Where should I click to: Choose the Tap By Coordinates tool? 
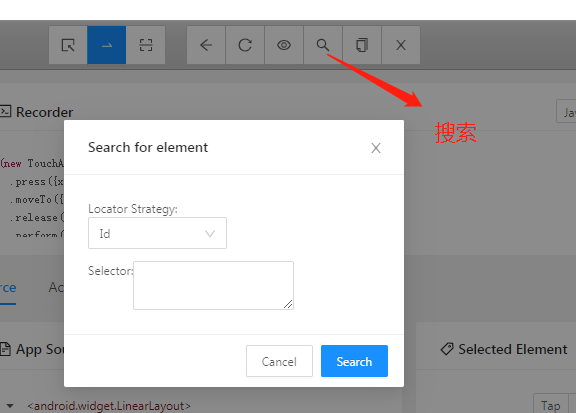click(145, 45)
